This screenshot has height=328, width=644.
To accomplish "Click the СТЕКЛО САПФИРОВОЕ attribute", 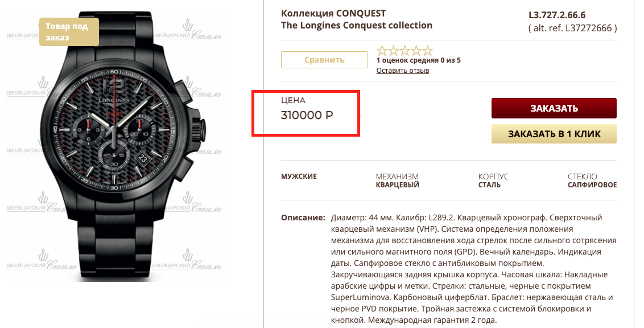I will pyautogui.click(x=592, y=181).
